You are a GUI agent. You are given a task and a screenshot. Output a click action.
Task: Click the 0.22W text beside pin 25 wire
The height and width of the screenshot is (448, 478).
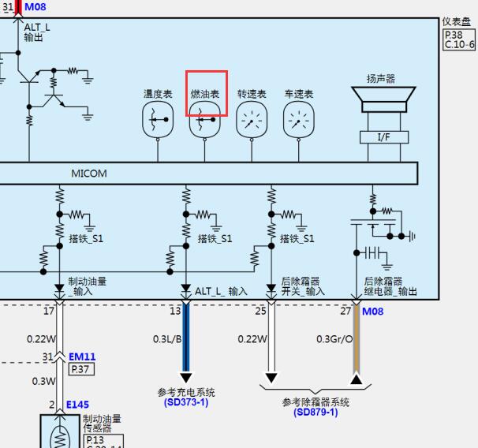pyautogui.click(x=252, y=339)
